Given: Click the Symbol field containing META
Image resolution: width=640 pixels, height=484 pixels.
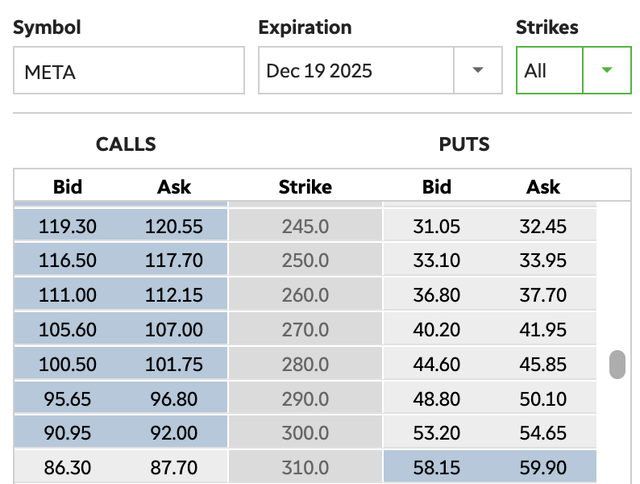Looking at the screenshot, I should pos(128,71).
